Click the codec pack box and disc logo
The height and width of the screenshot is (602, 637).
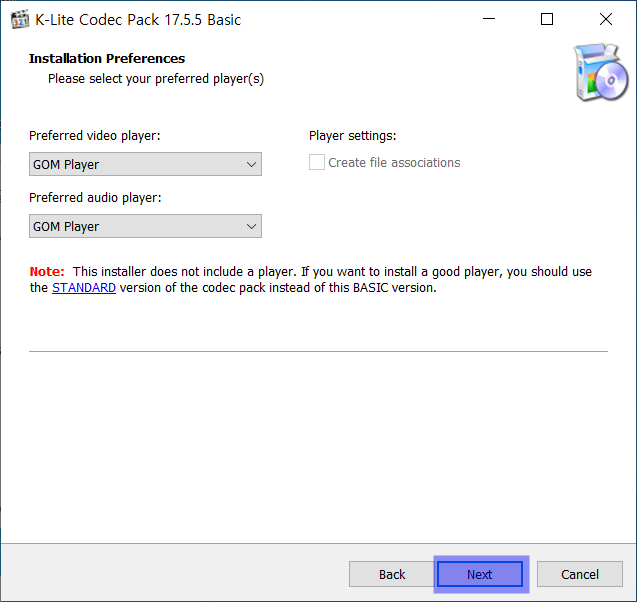601,72
